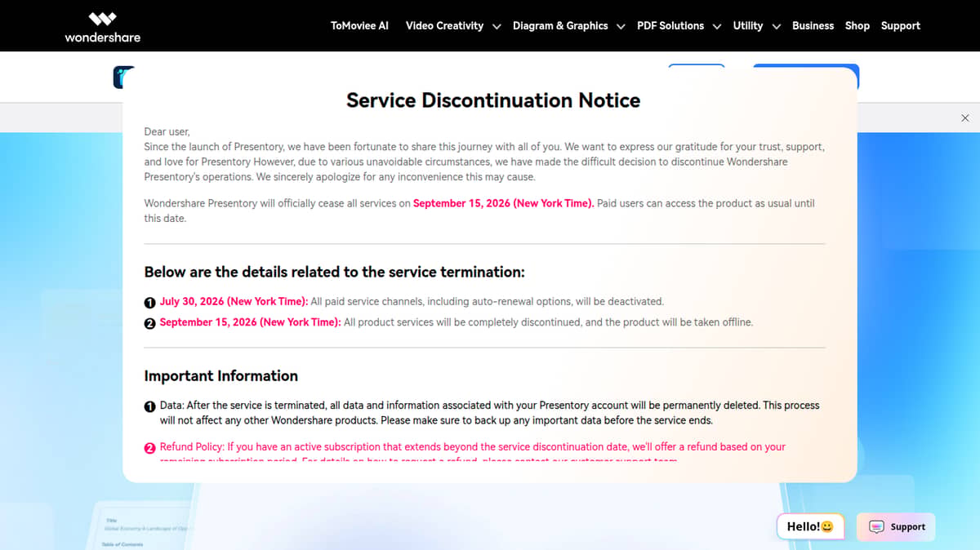Open ToMoviee AI menu item
980x550 pixels.
pos(359,25)
